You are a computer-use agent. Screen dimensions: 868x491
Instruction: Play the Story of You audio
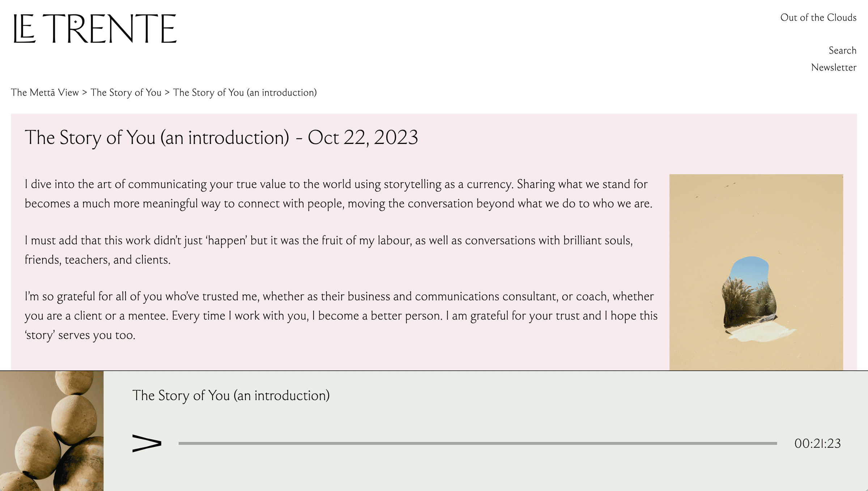click(146, 443)
